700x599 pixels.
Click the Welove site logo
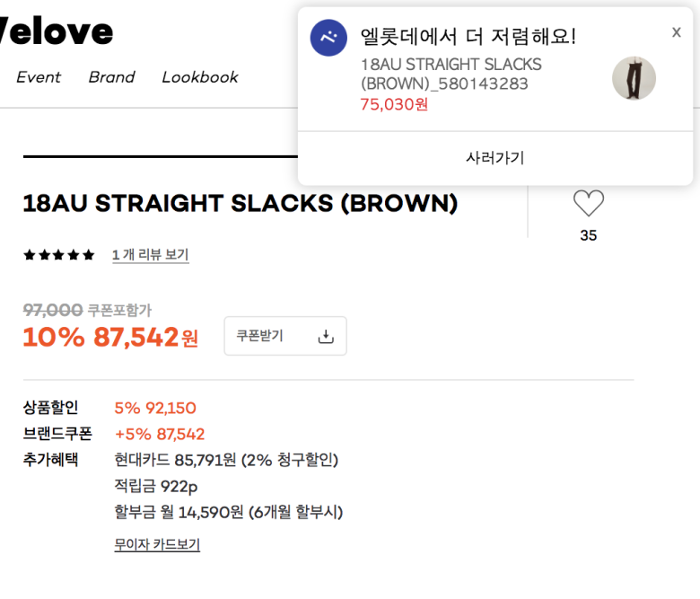56,32
